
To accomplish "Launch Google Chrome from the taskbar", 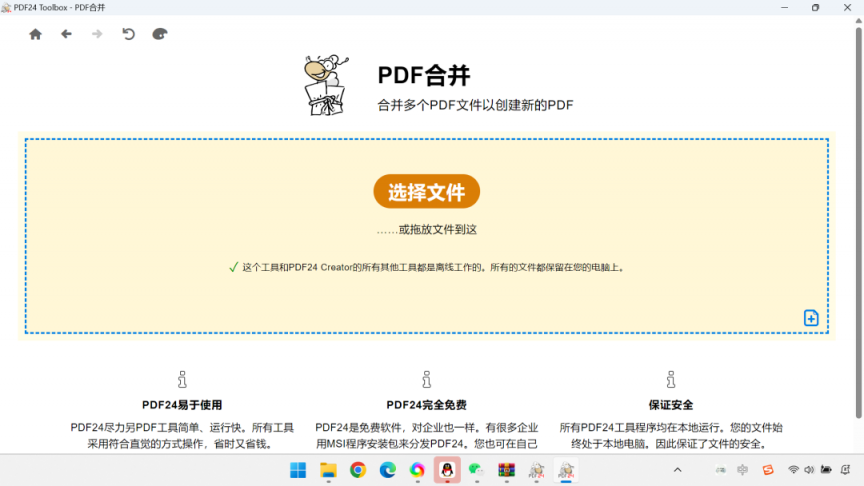I will pos(358,470).
